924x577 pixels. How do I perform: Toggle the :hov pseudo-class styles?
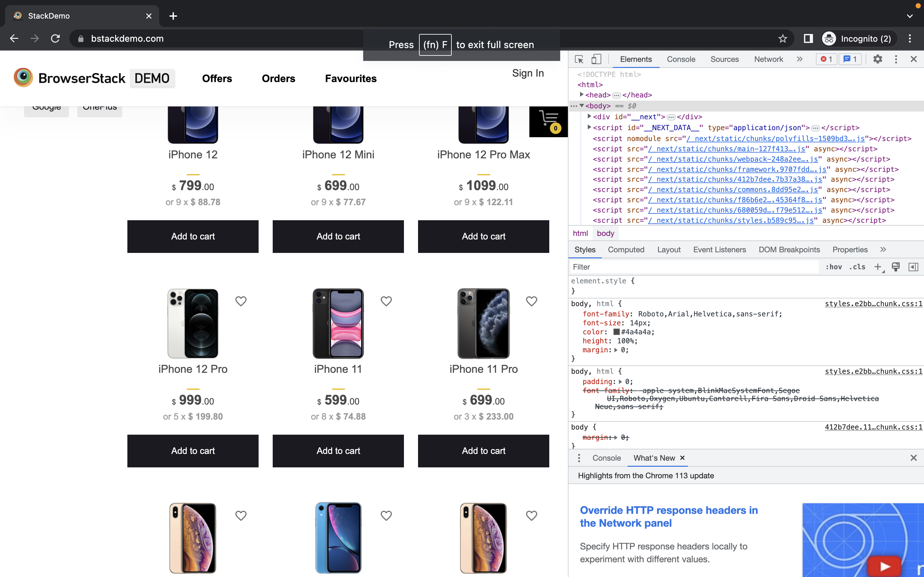coord(833,267)
